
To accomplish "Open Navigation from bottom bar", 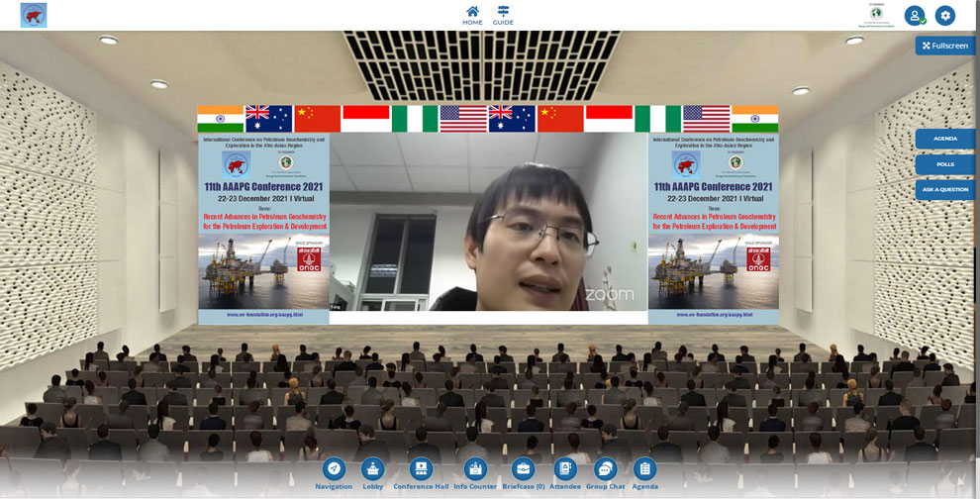I will [334, 474].
